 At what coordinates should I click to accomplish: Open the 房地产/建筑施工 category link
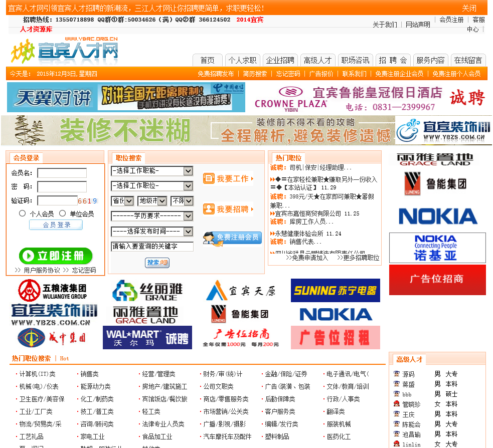coord(165,386)
